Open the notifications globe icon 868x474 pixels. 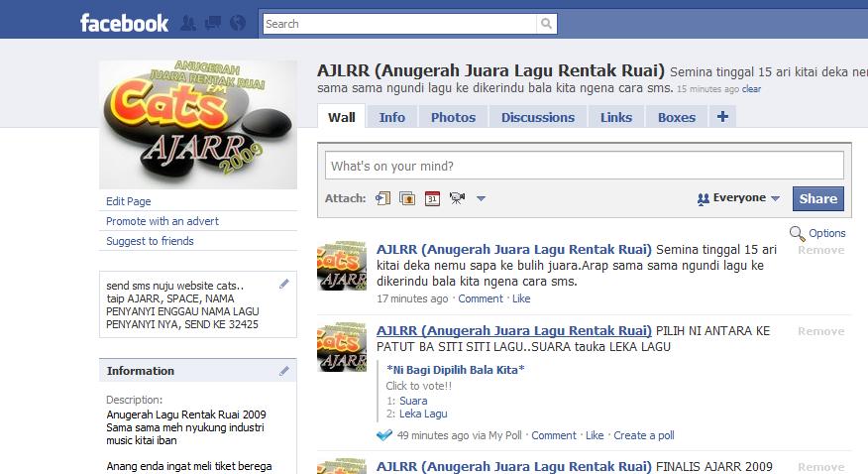click(238, 23)
